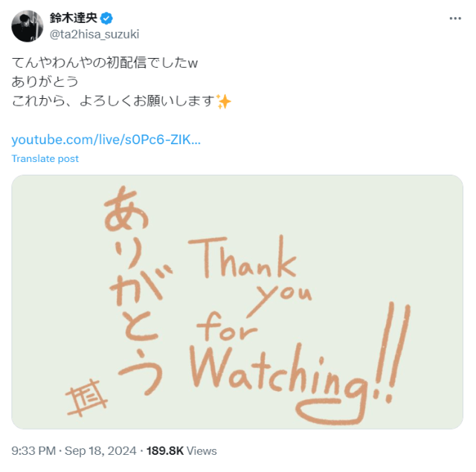Image resolution: width=476 pixels, height=472 pixels.
Task: Click the 9:33 PM timestamp
Action: click(x=33, y=450)
